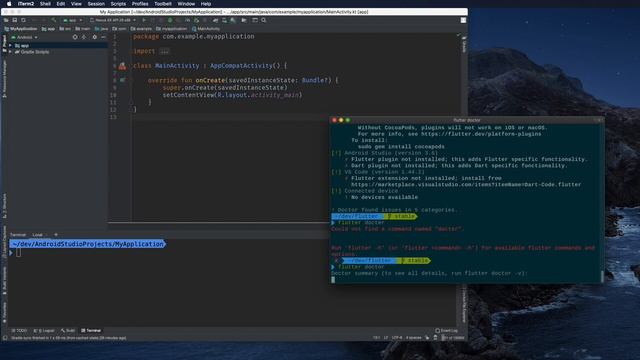
Task: Open the Profiles menu
Action: tap(140, 4)
